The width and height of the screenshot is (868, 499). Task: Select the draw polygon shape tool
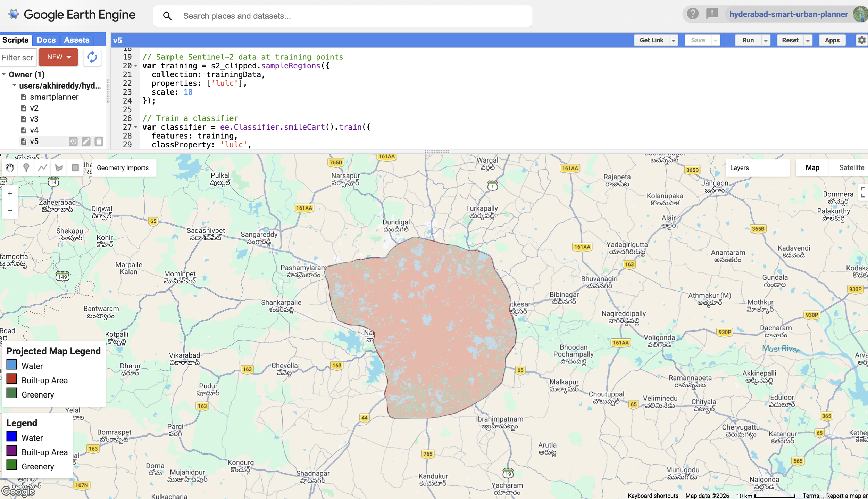click(x=59, y=168)
